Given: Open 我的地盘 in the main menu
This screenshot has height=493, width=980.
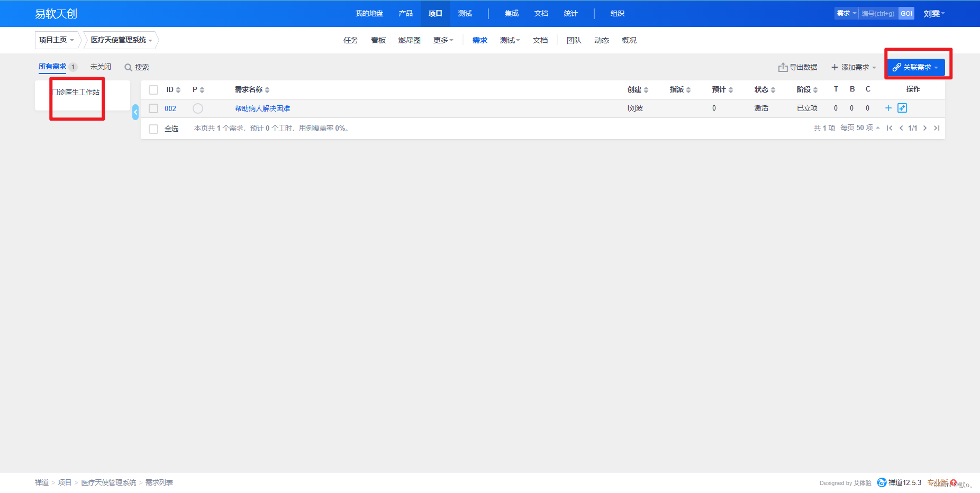Looking at the screenshot, I should pos(369,13).
